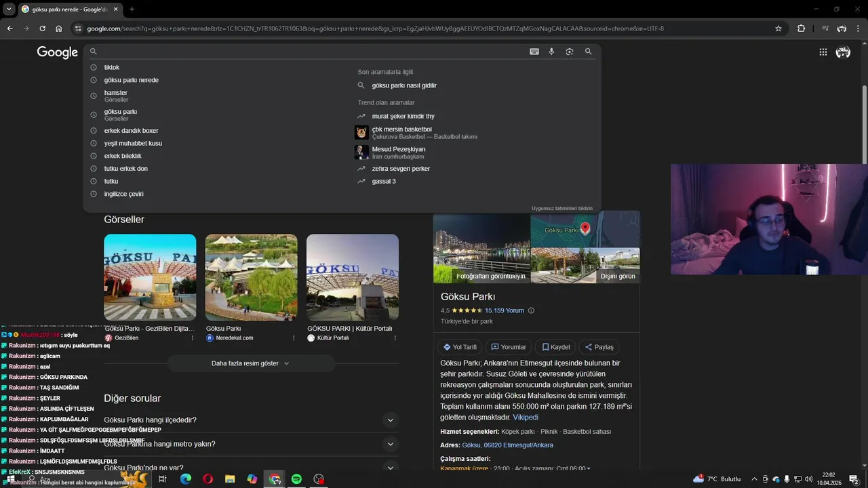
Task: Choose trending 'zehra sevgen perker'
Action: coord(401,169)
